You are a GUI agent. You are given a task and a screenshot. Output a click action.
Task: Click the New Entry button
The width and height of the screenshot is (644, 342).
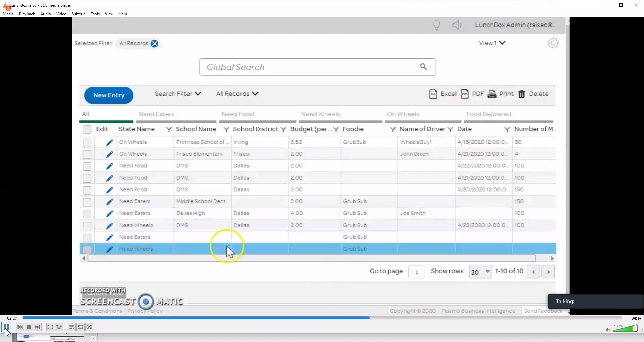click(x=109, y=95)
